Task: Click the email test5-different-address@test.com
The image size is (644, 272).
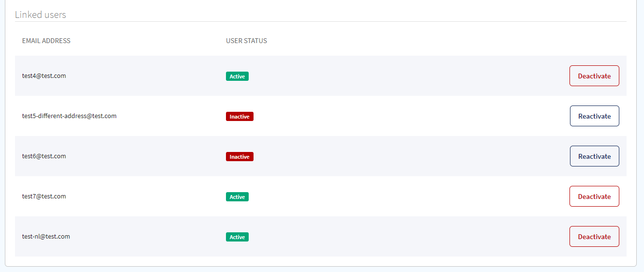Action: tap(69, 116)
